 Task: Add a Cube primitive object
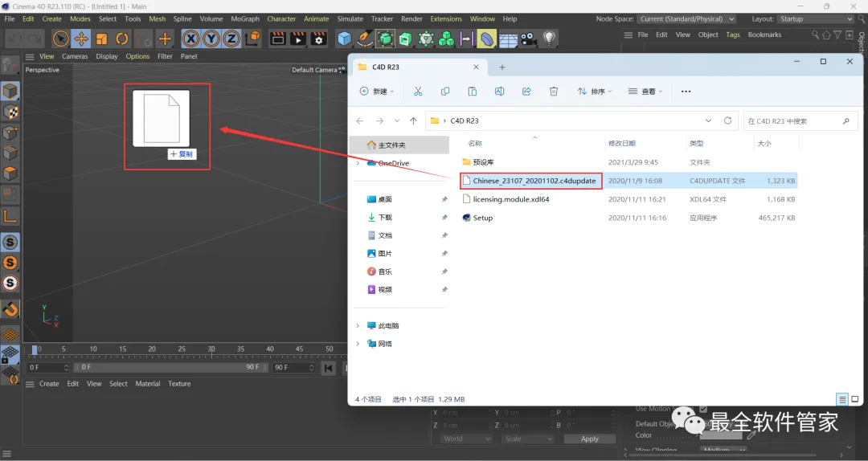(345, 39)
